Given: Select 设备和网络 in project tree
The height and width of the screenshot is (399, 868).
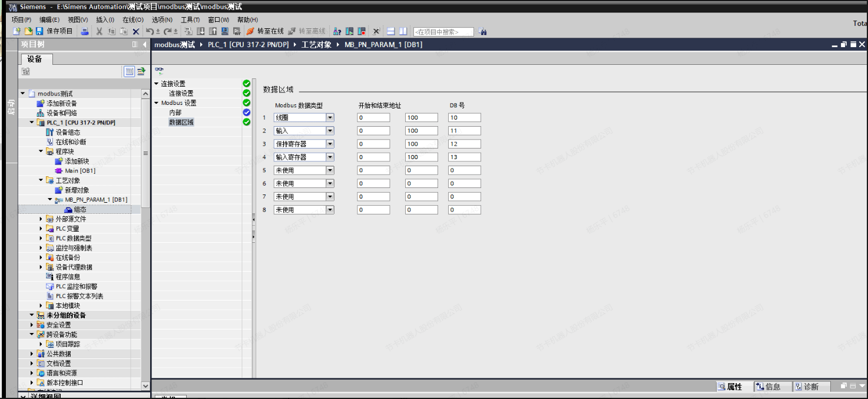Looking at the screenshot, I should (x=61, y=113).
